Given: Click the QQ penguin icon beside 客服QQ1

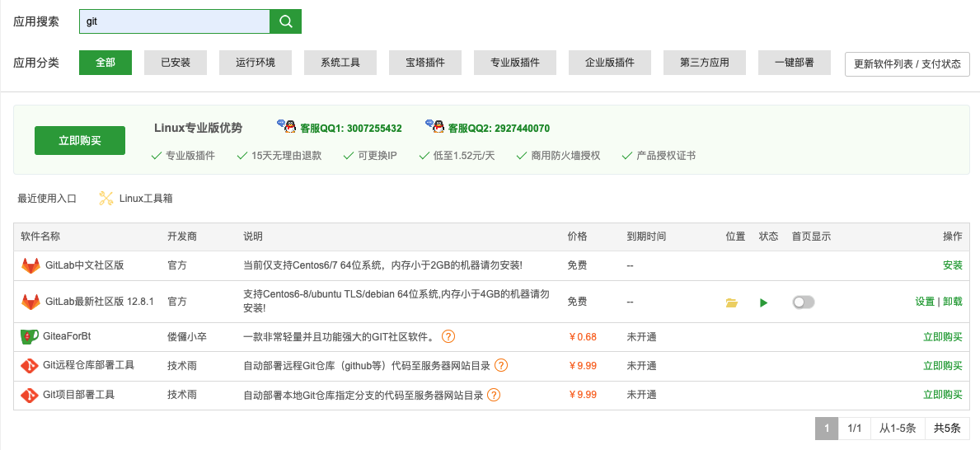Looking at the screenshot, I should coord(287,126).
